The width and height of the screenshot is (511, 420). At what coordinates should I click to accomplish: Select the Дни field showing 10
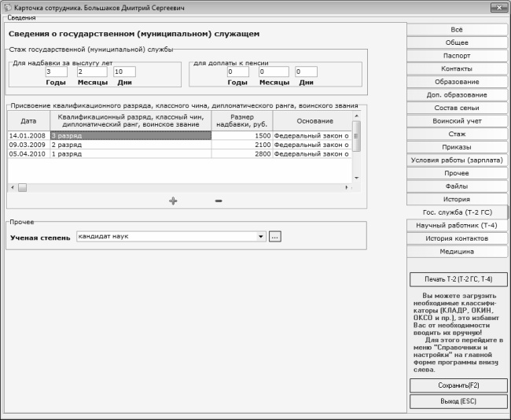[124, 72]
